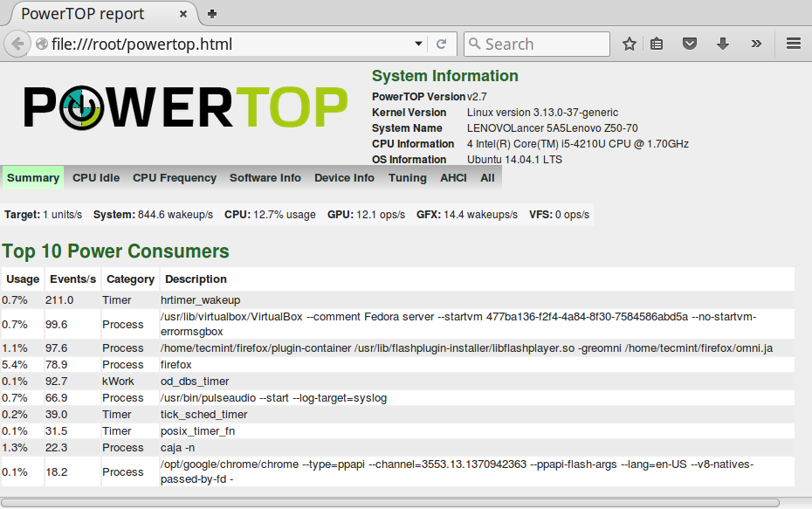Open the bookmarks list icon
This screenshot has width=812, height=509.
[657, 44]
